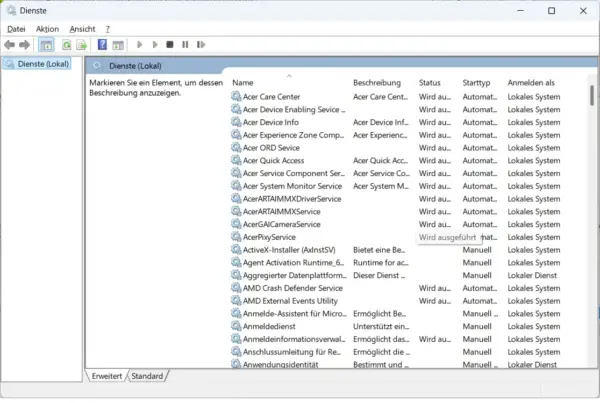Click the vertical scrollbar thumb
Screen dimensions: 600x403
[592, 95]
